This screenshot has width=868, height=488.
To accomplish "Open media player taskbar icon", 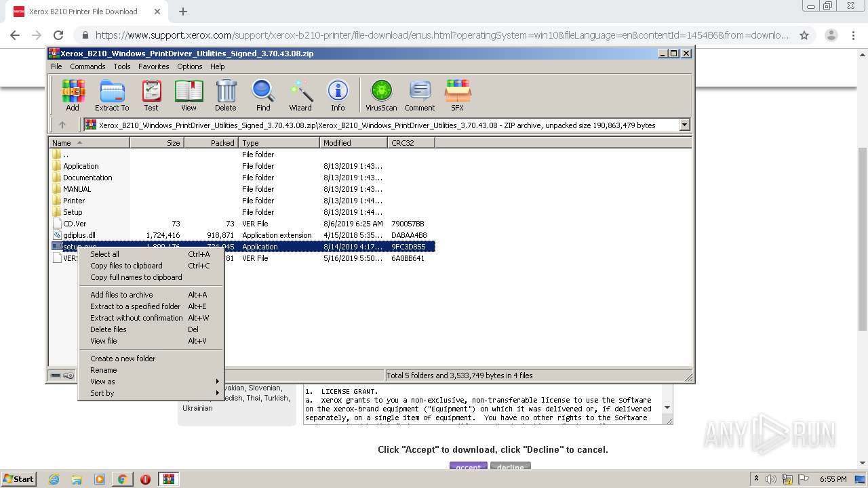I will click(100, 479).
